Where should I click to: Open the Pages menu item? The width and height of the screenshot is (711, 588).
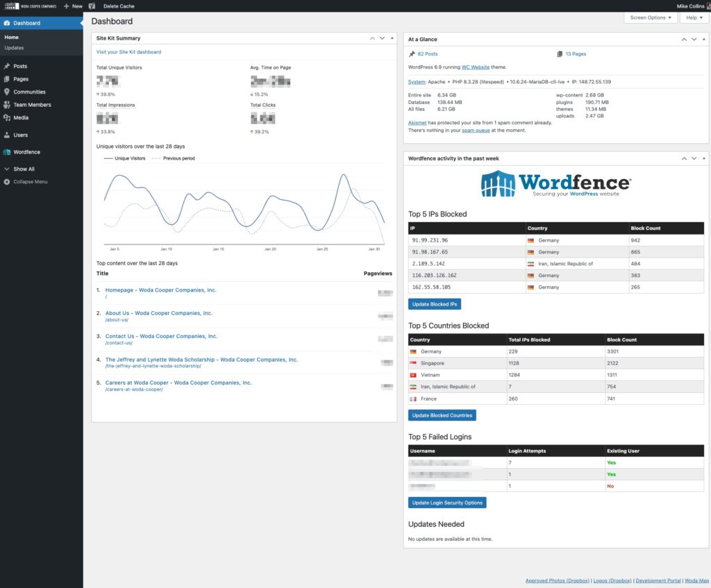click(21, 79)
